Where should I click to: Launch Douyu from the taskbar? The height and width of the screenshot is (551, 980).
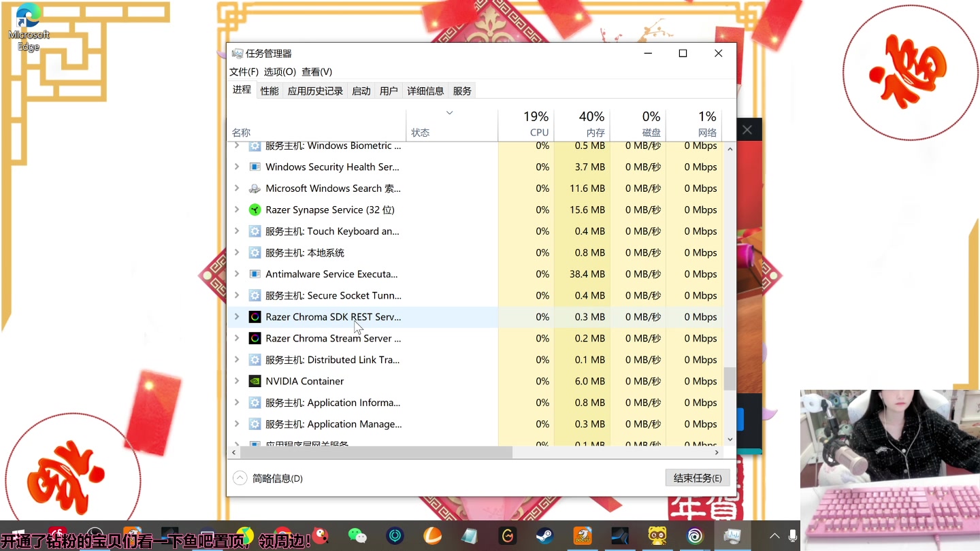(583, 536)
